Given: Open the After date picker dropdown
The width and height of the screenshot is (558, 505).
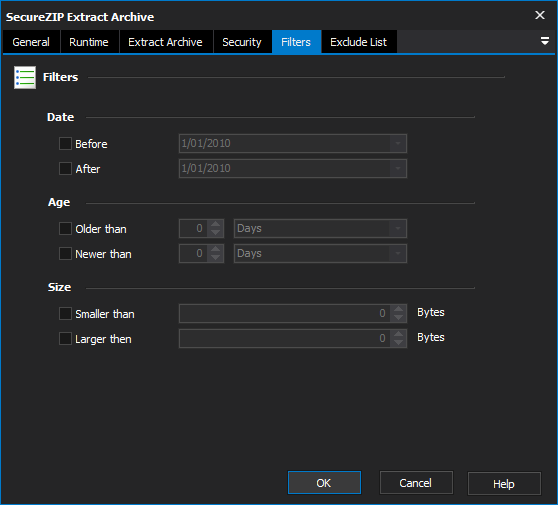Looking at the screenshot, I should pyautogui.click(x=398, y=168).
